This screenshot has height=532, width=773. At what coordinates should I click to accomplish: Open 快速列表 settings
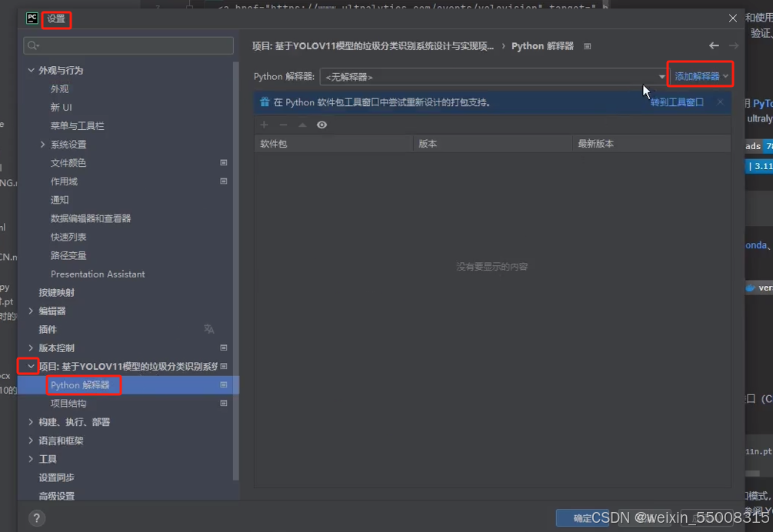click(x=68, y=237)
